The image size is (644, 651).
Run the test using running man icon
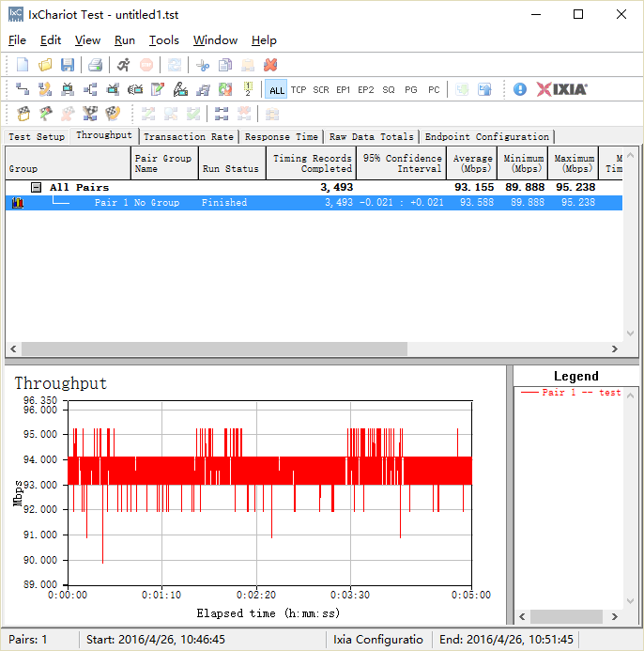(123, 65)
